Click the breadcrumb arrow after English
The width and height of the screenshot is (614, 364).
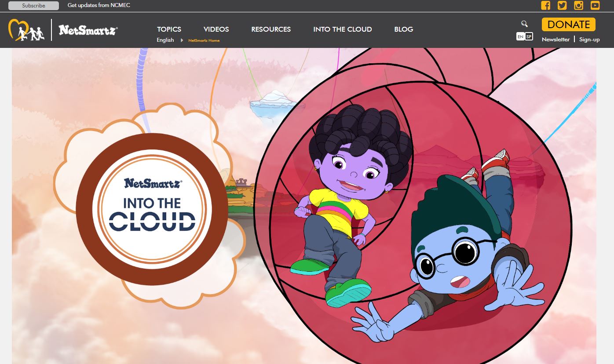(x=182, y=40)
